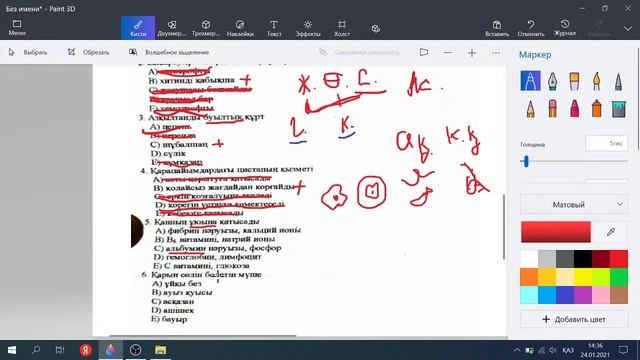This screenshot has width=640, height=360.
Task: Open the Текст tool tab
Action: pos(274,28)
